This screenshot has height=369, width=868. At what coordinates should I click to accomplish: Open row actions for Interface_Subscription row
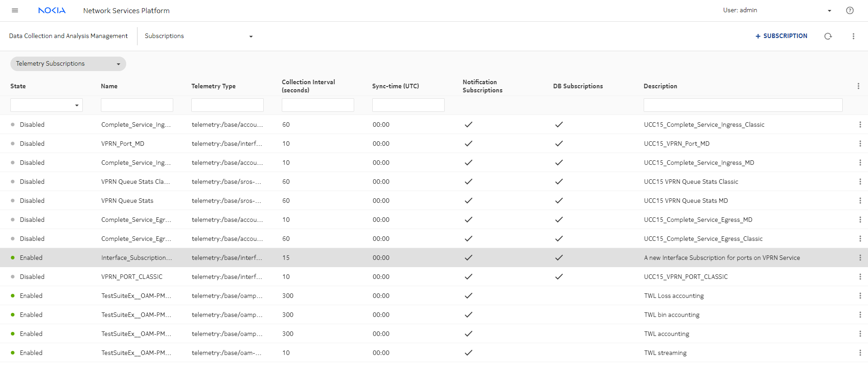(x=859, y=258)
